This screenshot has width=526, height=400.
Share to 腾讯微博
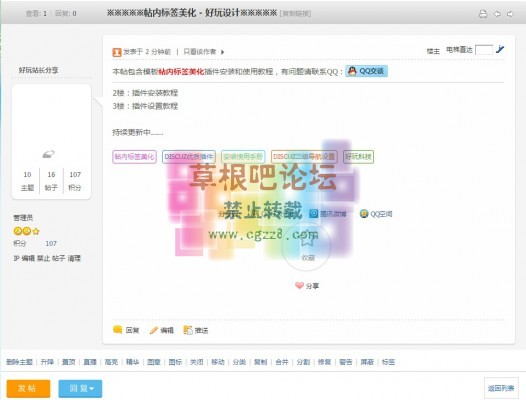pyautogui.click(x=328, y=214)
